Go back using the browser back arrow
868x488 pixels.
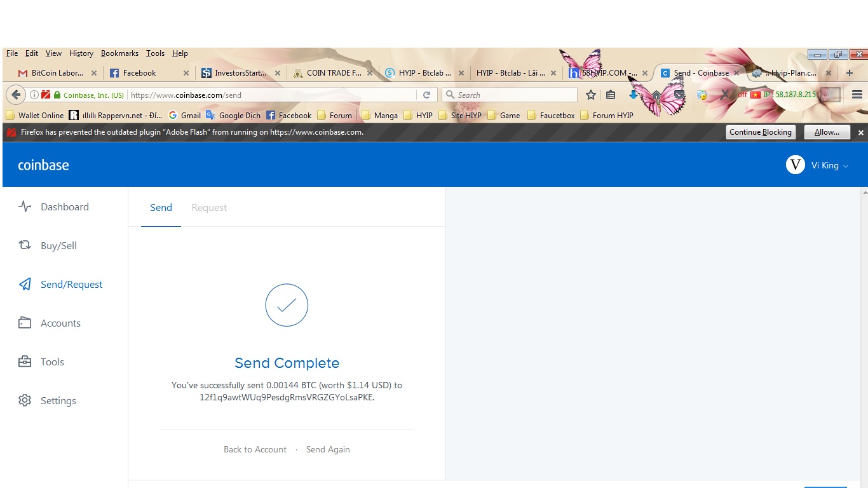click(15, 95)
